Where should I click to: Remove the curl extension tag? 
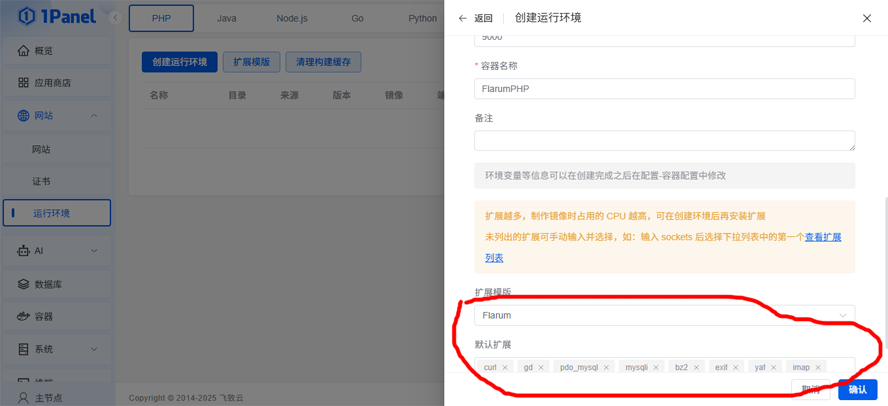point(505,368)
